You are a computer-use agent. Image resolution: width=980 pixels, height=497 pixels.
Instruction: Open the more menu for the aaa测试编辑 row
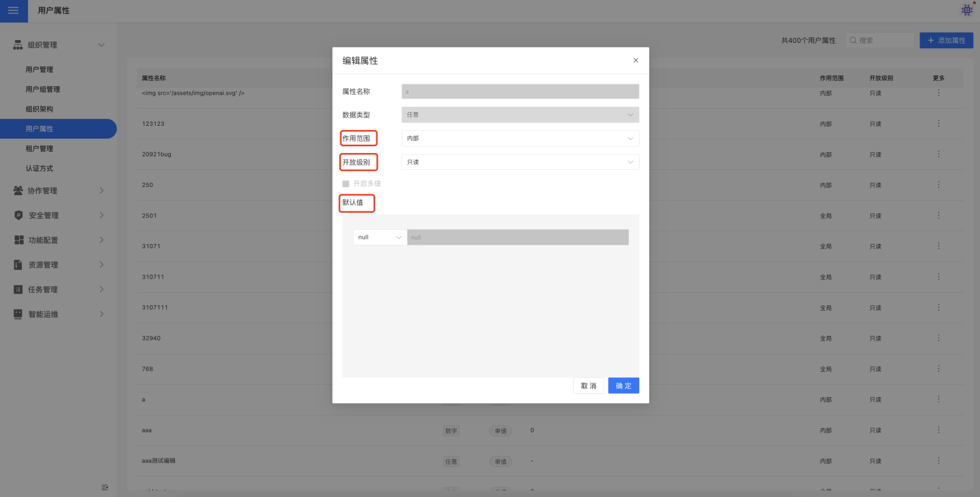coord(938,460)
